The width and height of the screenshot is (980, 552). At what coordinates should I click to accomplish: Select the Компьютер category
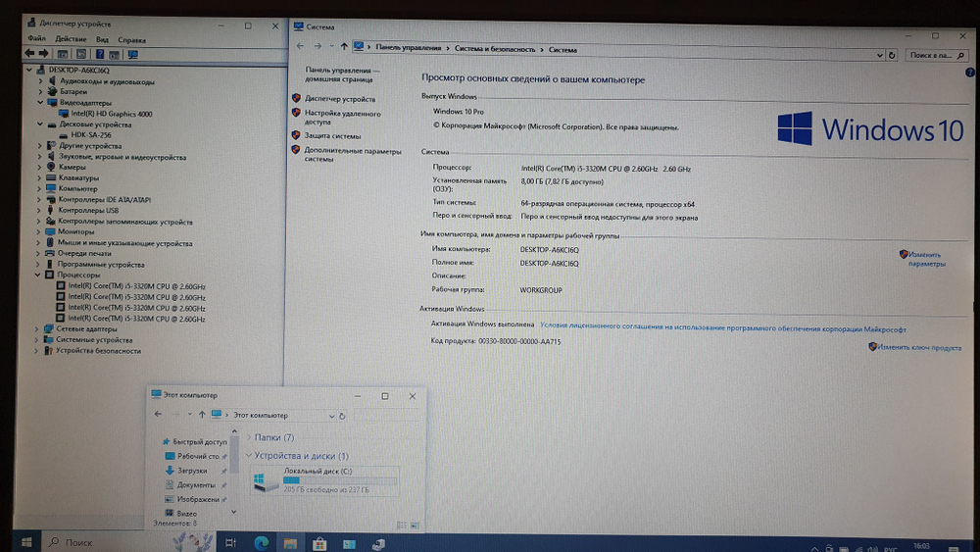[x=78, y=189]
